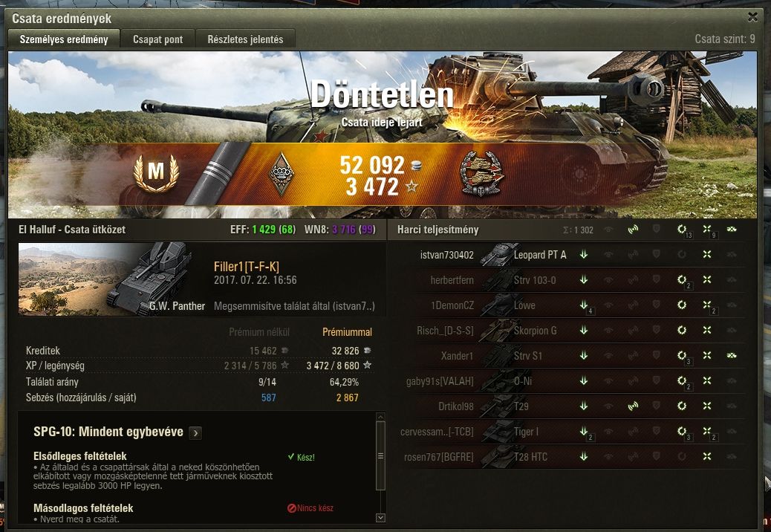Click the crossed tanks wreath medal
The height and width of the screenshot is (532, 771).
tap(481, 175)
